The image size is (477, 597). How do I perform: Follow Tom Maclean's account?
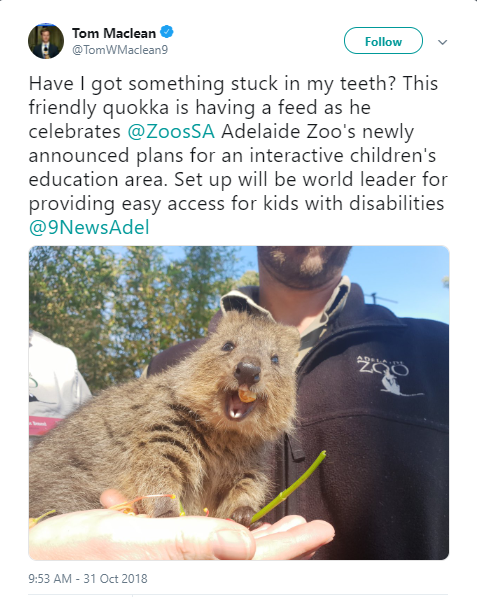pos(383,41)
